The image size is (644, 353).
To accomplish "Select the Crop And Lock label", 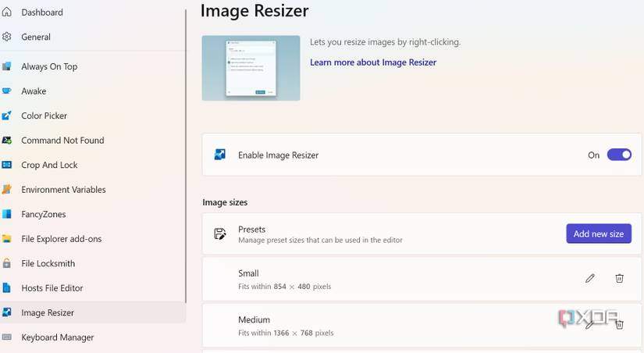I will click(49, 166).
